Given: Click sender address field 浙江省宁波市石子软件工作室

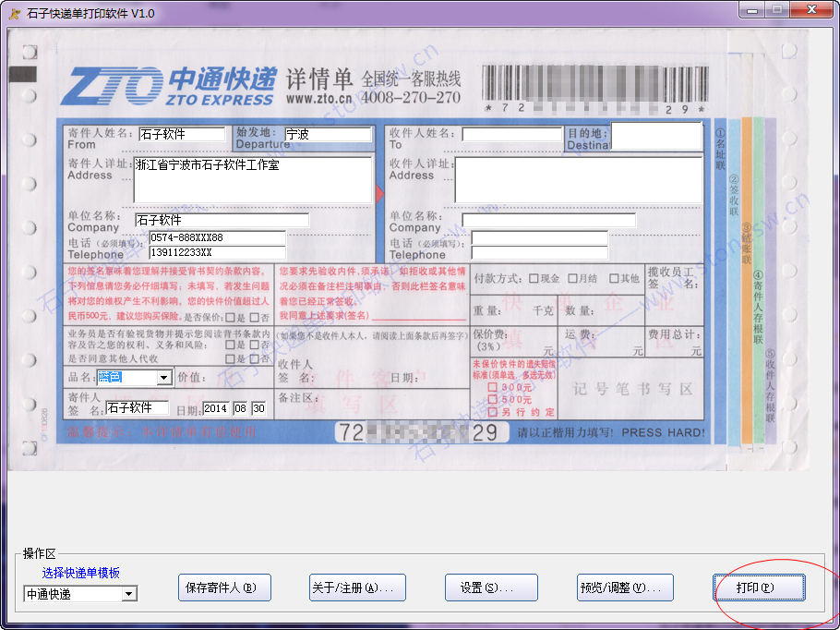Looking at the screenshot, I should (x=253, y=179).
